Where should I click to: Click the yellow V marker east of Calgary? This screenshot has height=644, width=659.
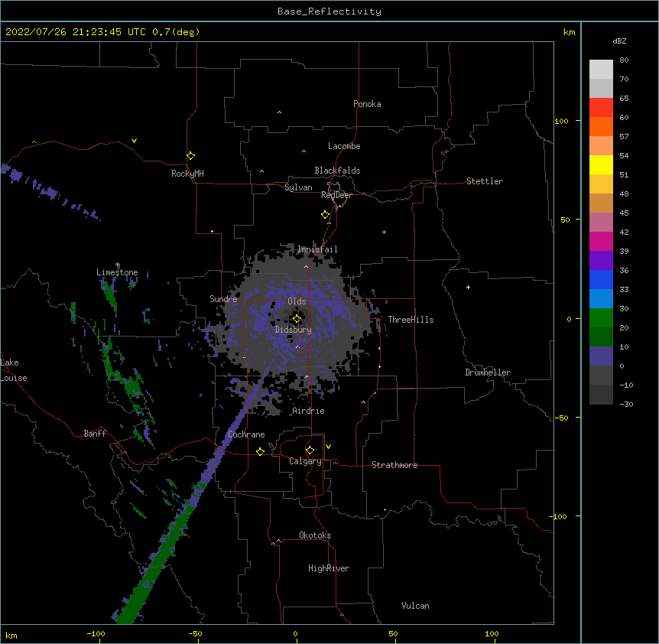328,447
